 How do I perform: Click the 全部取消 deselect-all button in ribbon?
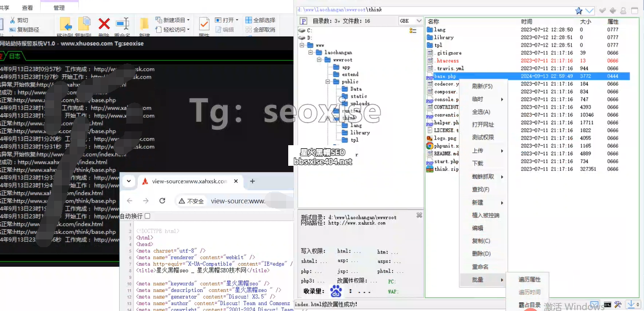[x=261, y=30]
